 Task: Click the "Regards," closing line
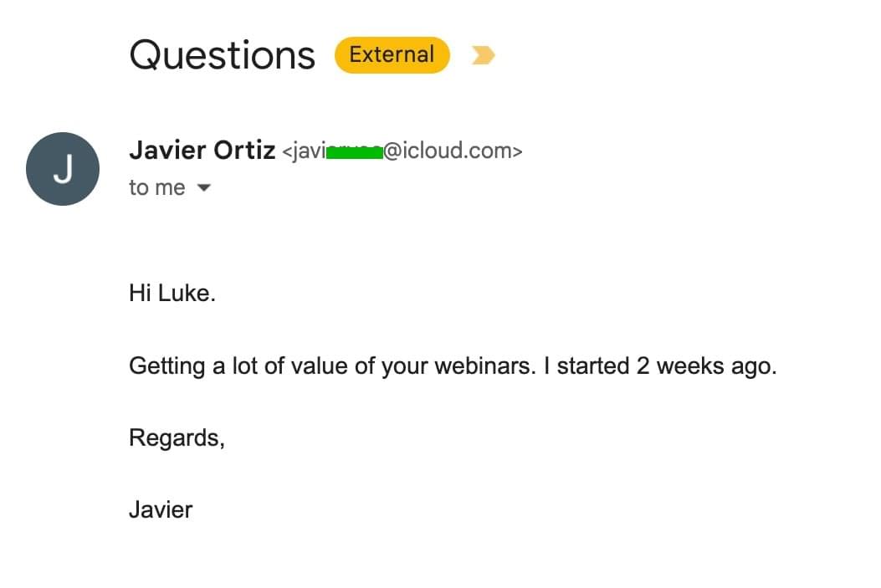[177, 437]
